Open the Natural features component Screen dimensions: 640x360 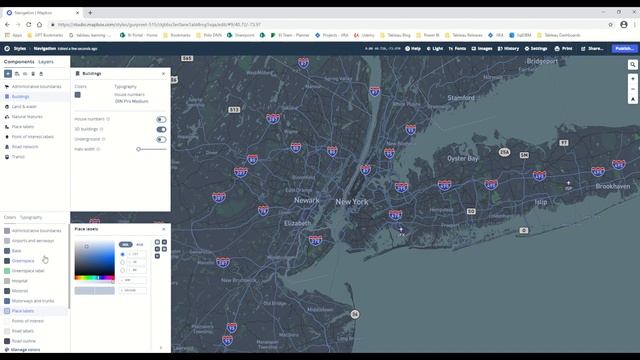tap(35, 117)
